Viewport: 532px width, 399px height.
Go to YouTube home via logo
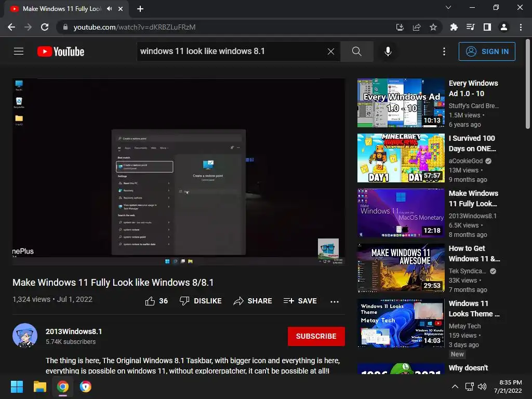tap(61, 51)
